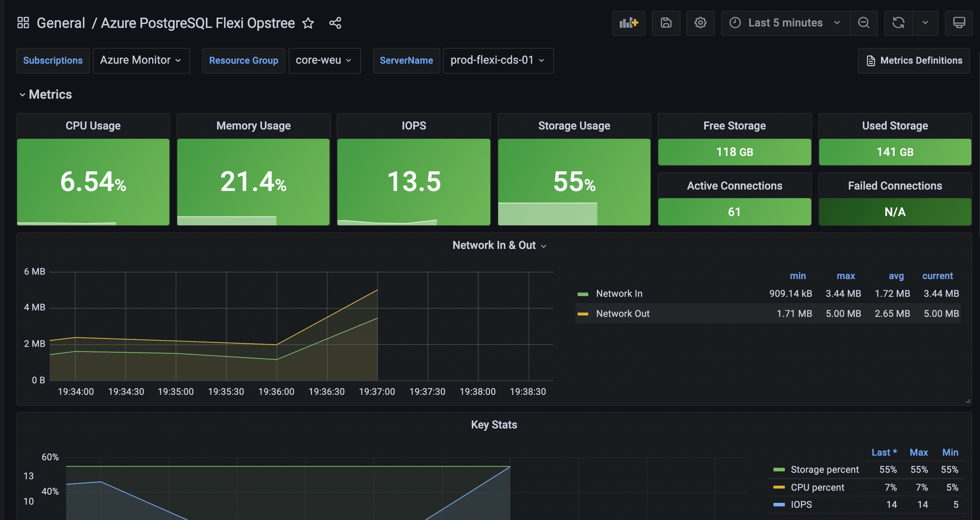
Task: Toggle Network Out series in legend
Action: pos(622,314)
